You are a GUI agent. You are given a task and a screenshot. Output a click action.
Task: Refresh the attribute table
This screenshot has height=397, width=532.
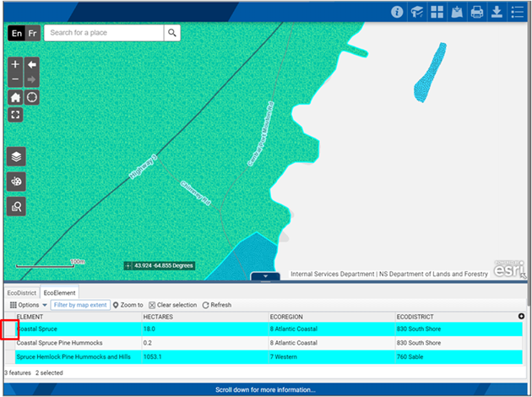click(x=217, y=305)
